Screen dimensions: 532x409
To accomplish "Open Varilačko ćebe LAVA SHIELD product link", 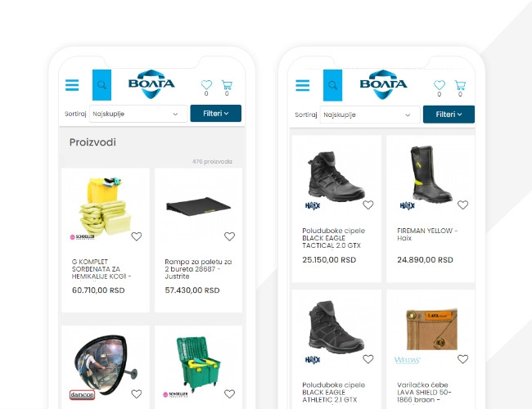I will 424,393.
